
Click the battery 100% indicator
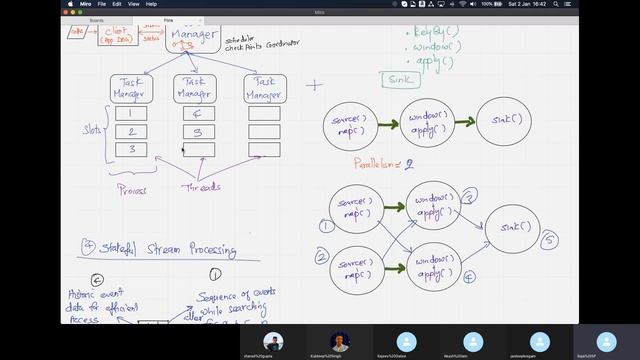point(491,4)
